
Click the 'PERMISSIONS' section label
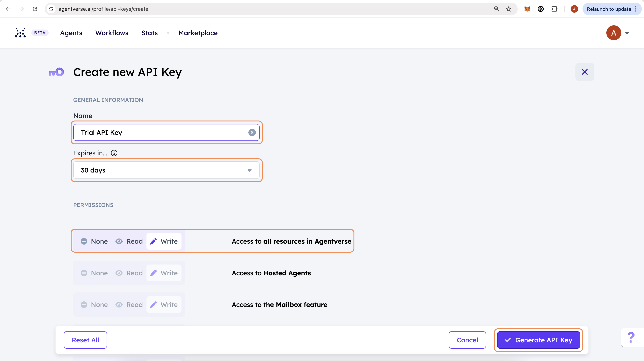tap(93, 205)
